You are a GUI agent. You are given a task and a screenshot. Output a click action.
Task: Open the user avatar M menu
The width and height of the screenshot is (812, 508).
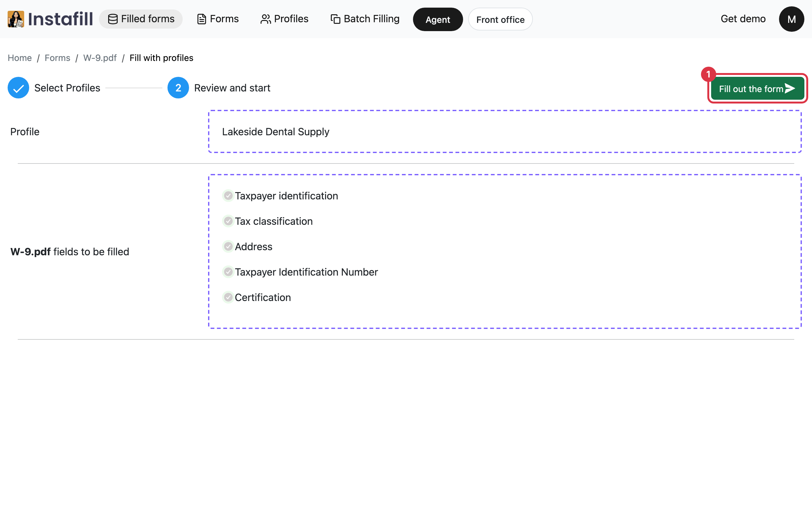(x=791, y=19)
